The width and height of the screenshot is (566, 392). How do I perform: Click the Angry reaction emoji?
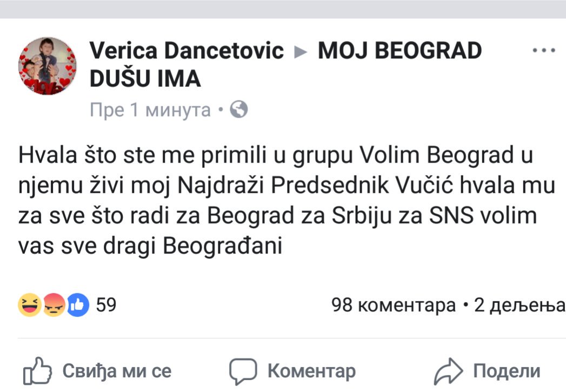(x=54, y=306)
